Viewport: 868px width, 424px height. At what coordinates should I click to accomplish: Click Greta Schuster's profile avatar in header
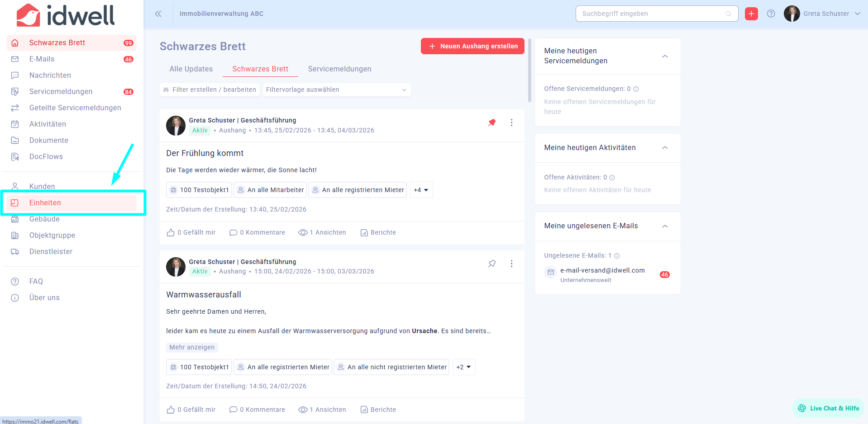792,14
